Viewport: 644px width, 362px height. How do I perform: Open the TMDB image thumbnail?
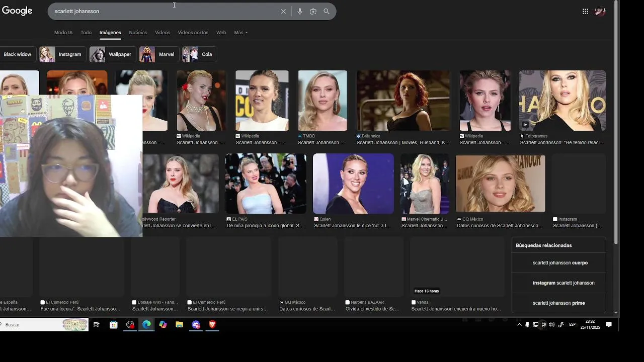(x=323, y=101)
